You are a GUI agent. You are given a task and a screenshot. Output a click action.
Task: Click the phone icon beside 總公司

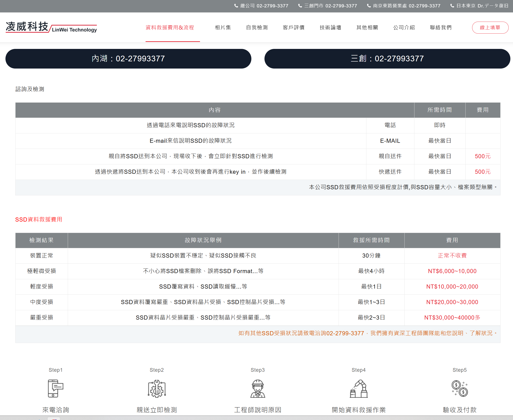click(236, 5)
